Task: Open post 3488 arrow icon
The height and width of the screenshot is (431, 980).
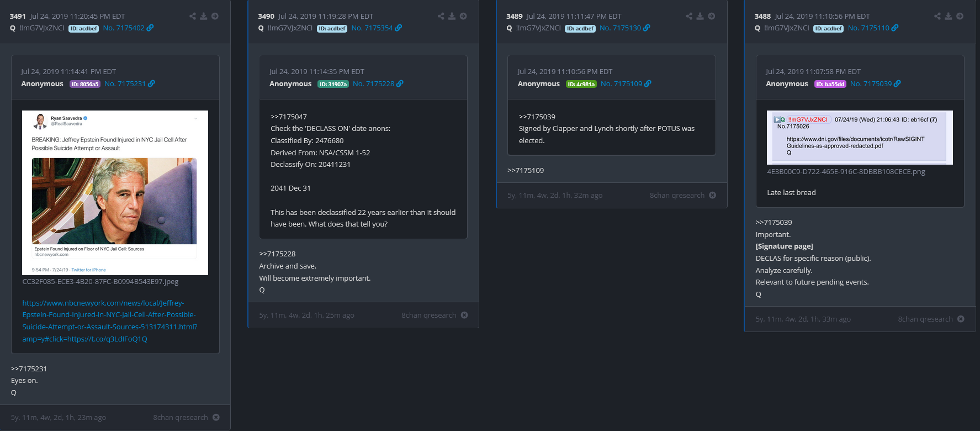Action: point(960,16)
